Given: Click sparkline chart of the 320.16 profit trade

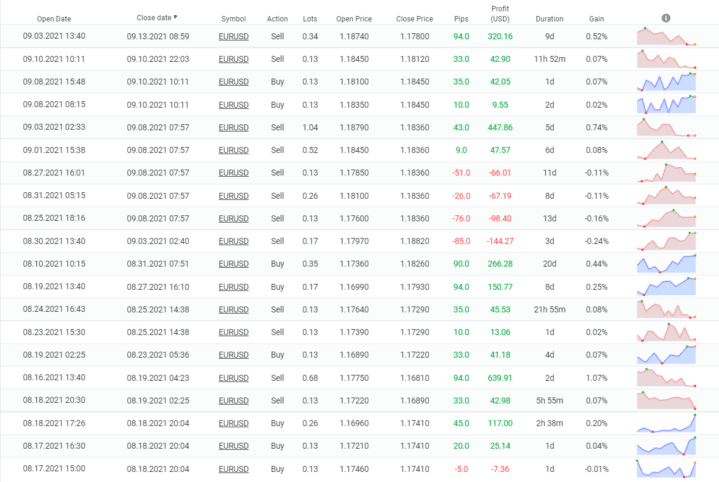Looking at the screenshot, I should (667, 37).
